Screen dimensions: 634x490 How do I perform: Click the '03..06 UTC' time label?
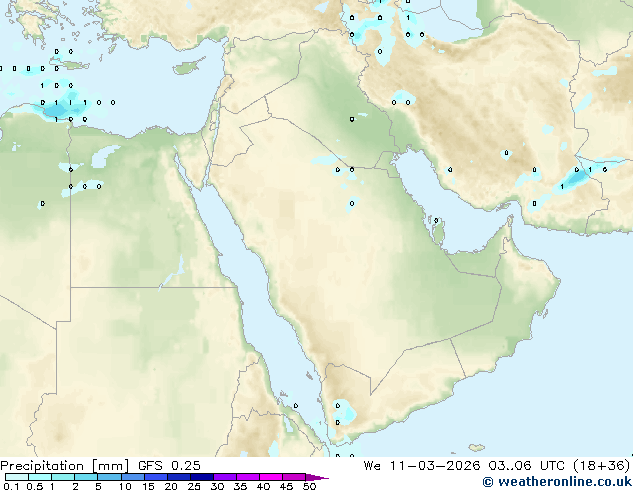pos(526,466)
